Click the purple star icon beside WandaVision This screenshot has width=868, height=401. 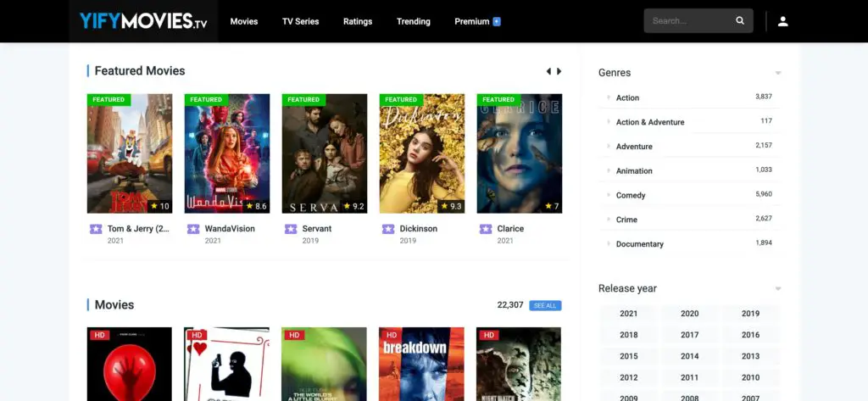coord(193,229)
